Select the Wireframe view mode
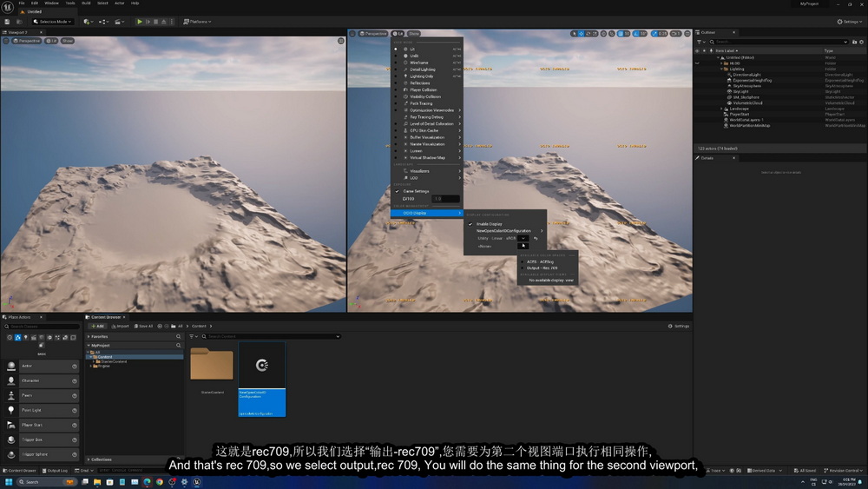The width and height of the screenshot is (868, 489). (x=427, y=63)
